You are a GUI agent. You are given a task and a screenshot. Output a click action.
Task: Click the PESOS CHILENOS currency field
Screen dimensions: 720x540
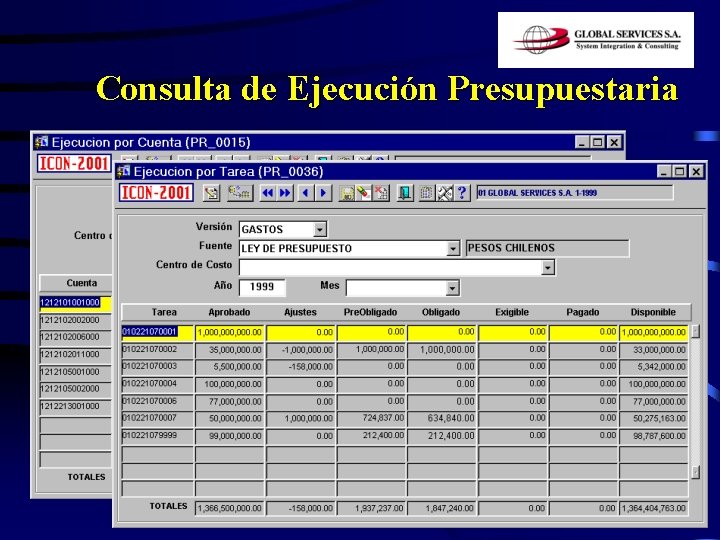(547, 248)
